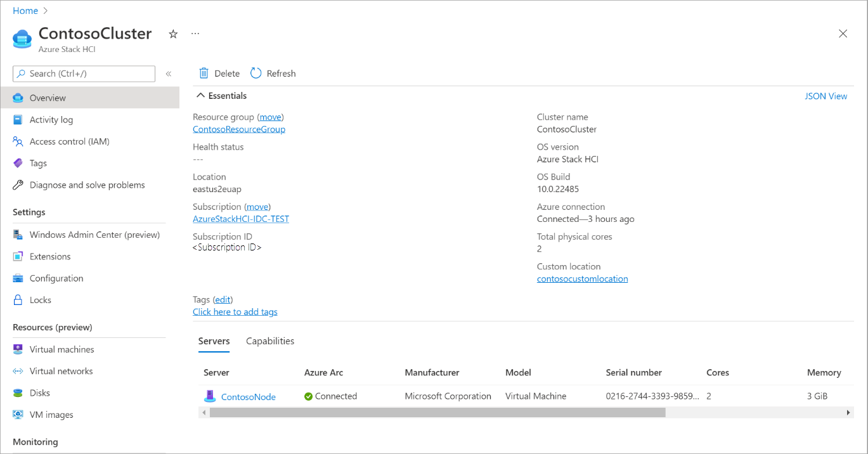Click the Manufacturer column header
Viewport: 868px width, 454px height.
click(x=432, y=373)
